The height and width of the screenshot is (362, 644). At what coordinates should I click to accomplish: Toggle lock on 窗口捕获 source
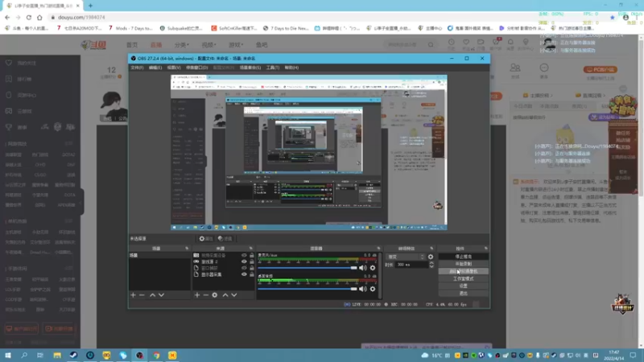click(x=252, y=268)
